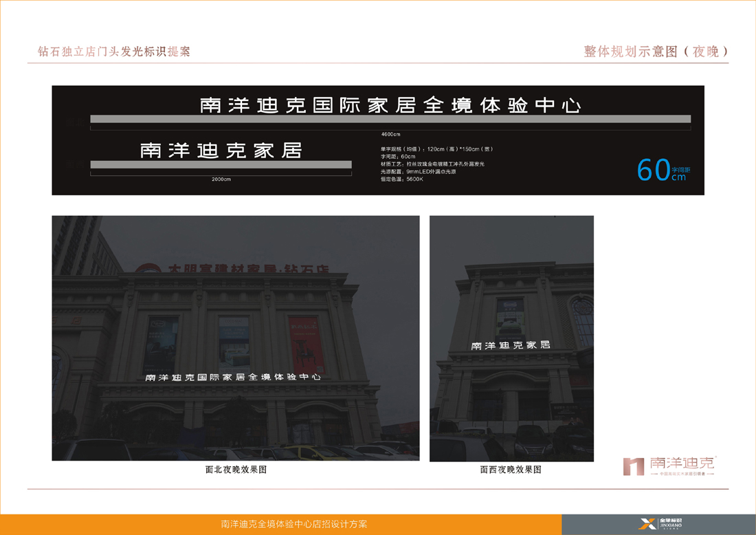Click the line '光源配置：9mmLED外漏点光源'
The width and height of the screenshot is (756, 535).
pyautogui.click(x=418, y=171)
